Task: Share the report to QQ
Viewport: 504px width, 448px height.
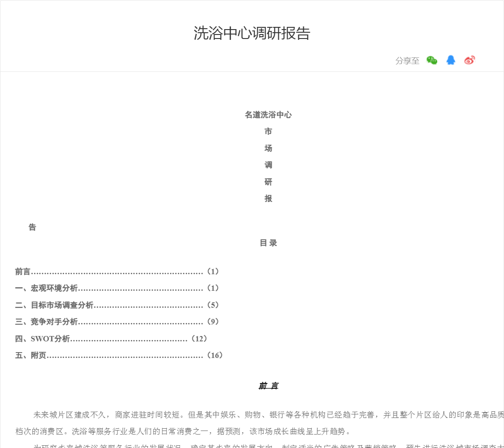Action: pyautogui.click(x=451, y=60)
